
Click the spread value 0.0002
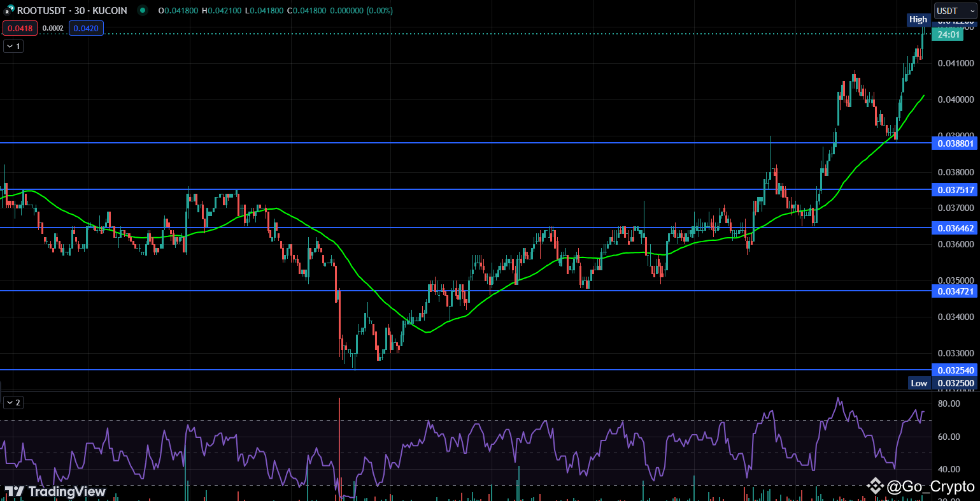[x=53, y=28]
